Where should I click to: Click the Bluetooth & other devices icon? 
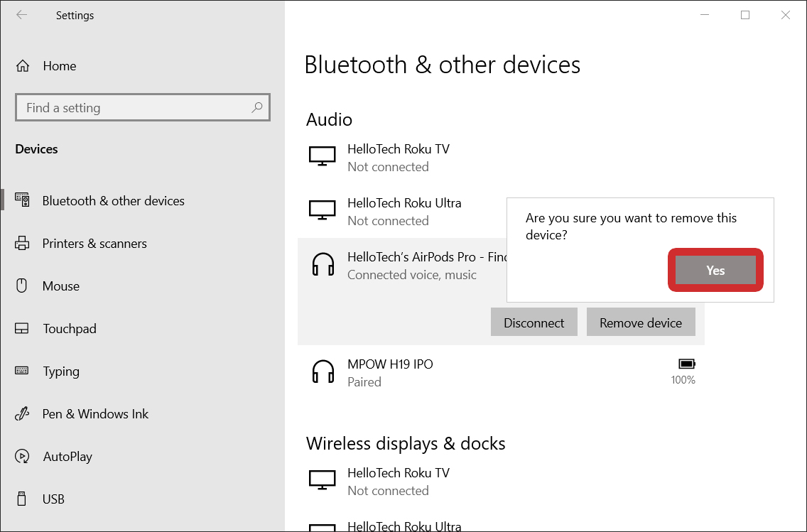coord(22,200)
